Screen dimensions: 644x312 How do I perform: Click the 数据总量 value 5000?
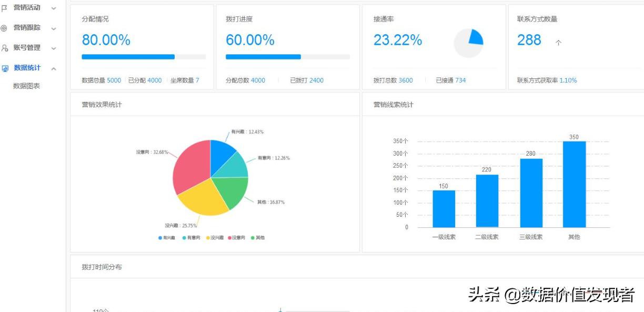[x=114, y=79]
